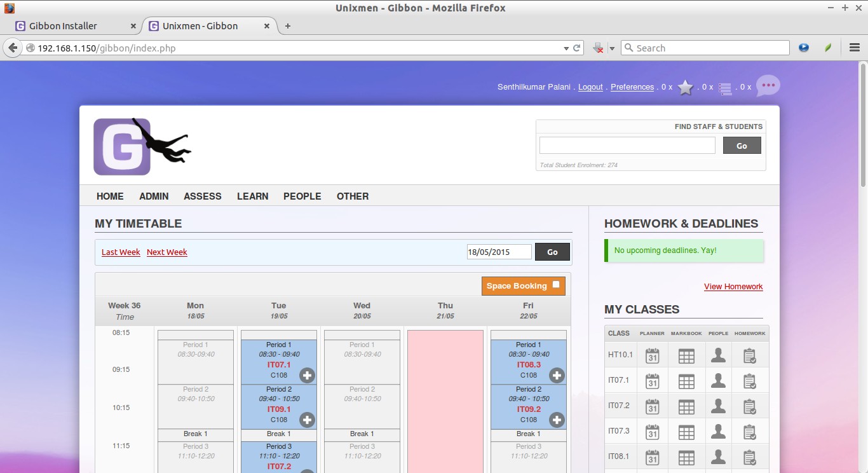Open a new browser tab
This screenshot has height=473, width=868.
tap(288, 26)
